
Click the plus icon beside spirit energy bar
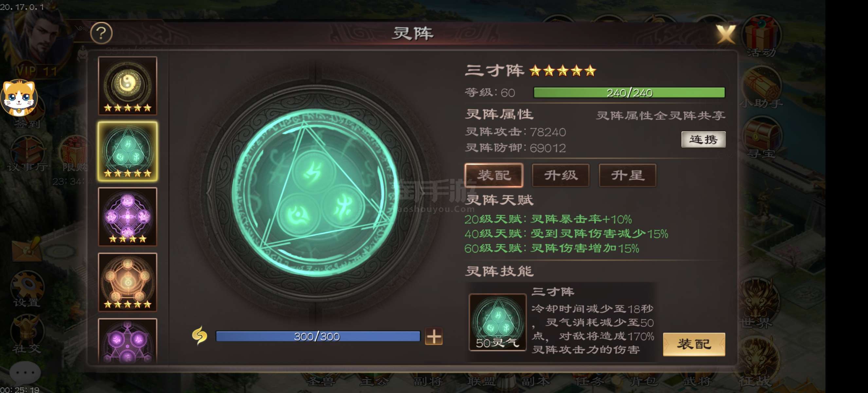[434, 336]
